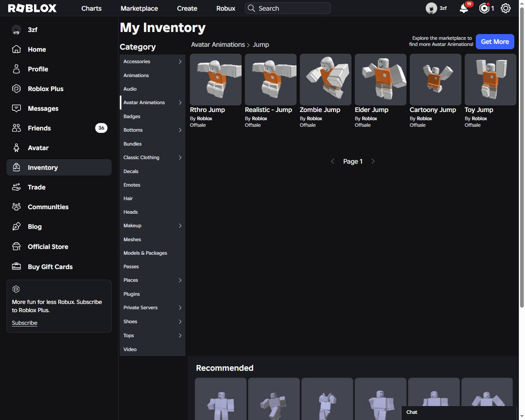Click the Zombie Jump item title
The height and width of the screenshot is (420, 525).
click(x=320, y=110)
